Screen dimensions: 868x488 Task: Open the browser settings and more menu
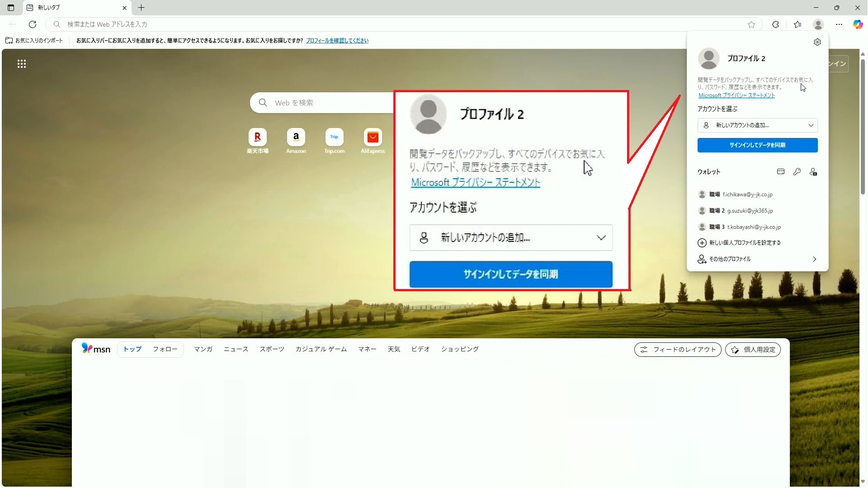[839, 24]
